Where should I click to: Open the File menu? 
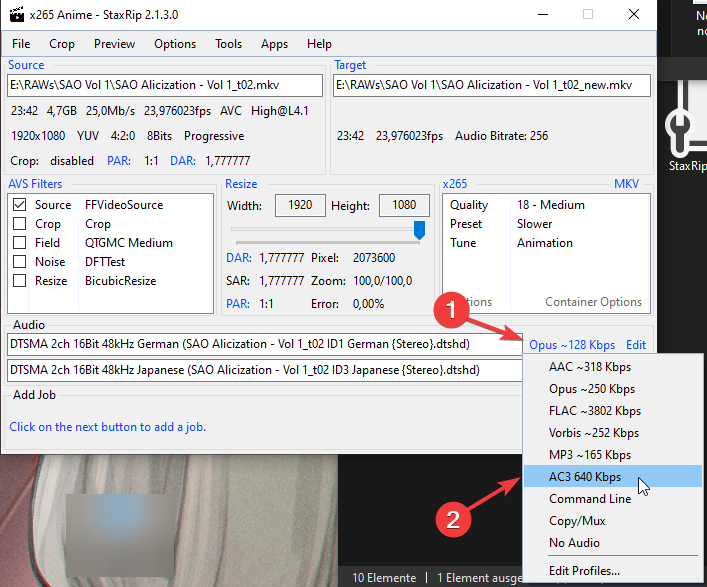coord(21,44)
